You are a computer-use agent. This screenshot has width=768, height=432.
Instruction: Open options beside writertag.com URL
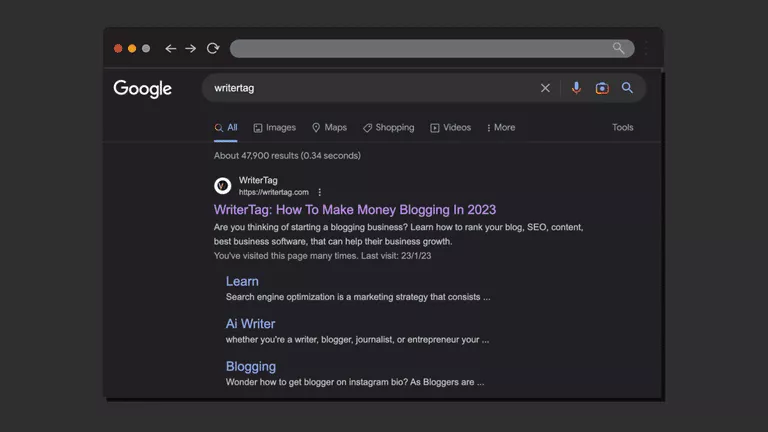[x=320, y=192]
